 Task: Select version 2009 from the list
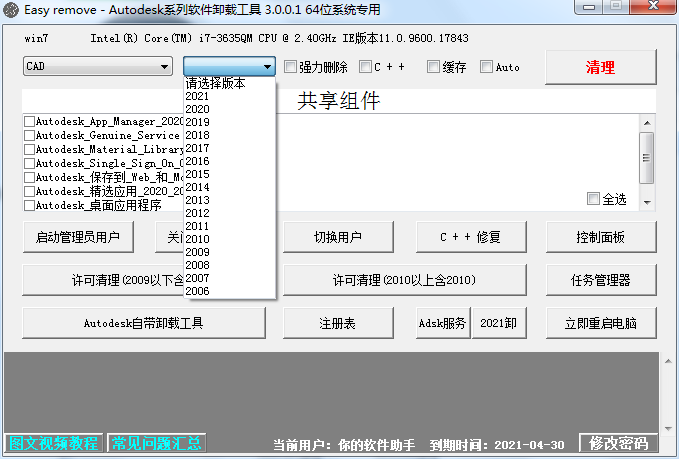click(x=230, y=252)
